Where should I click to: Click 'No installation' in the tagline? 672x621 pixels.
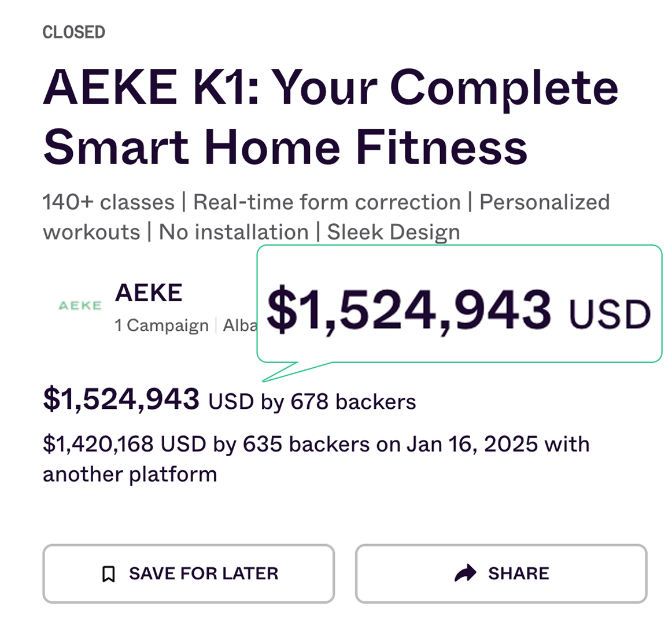point(234,232)
